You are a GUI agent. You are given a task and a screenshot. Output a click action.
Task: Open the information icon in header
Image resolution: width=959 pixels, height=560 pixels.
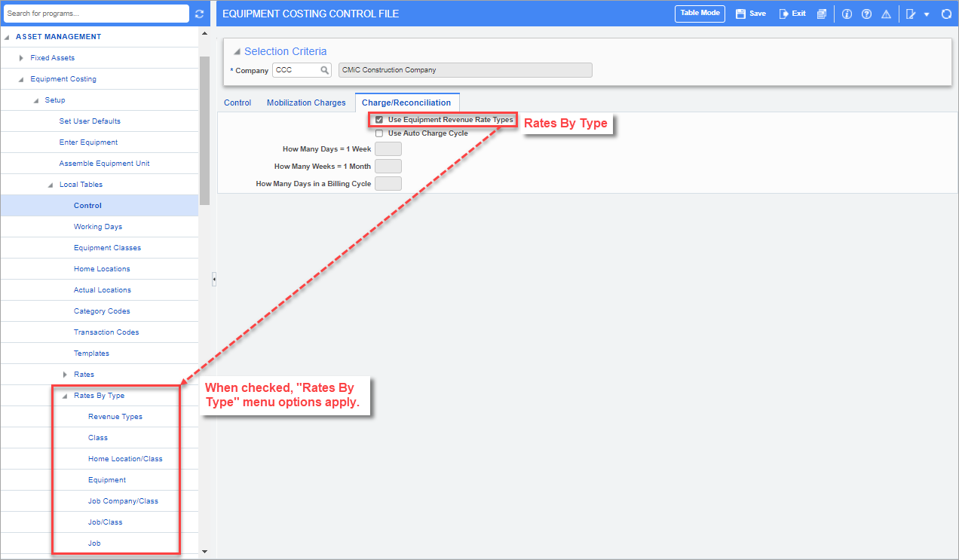[847, 14]
